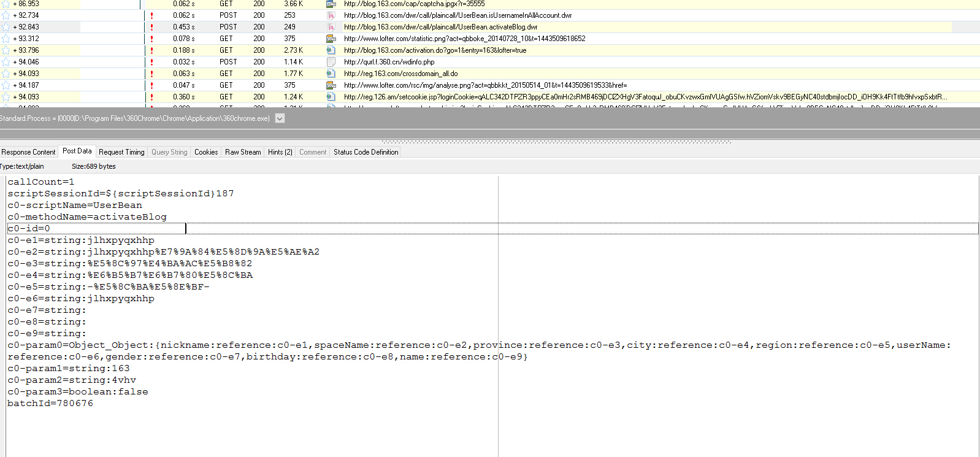Mark the +94.187 request with star
Screen dimensions: 980x457
(x=6, y=85)
